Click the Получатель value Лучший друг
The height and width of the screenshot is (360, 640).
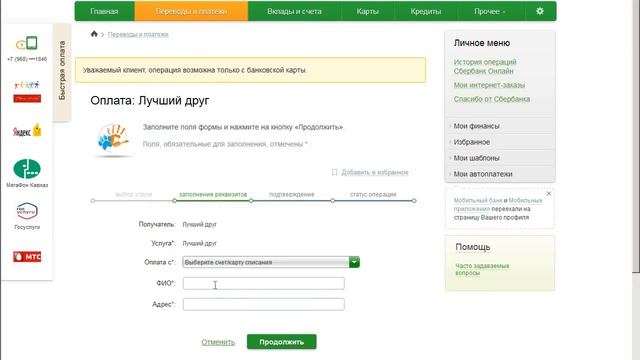[200, 224]
